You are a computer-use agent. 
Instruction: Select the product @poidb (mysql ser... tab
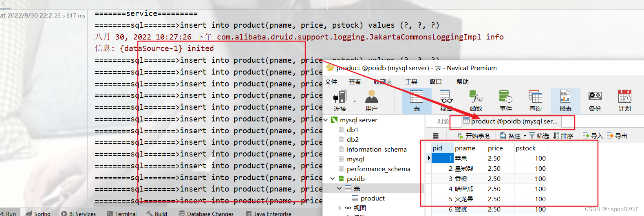click(x=510, y=121)
